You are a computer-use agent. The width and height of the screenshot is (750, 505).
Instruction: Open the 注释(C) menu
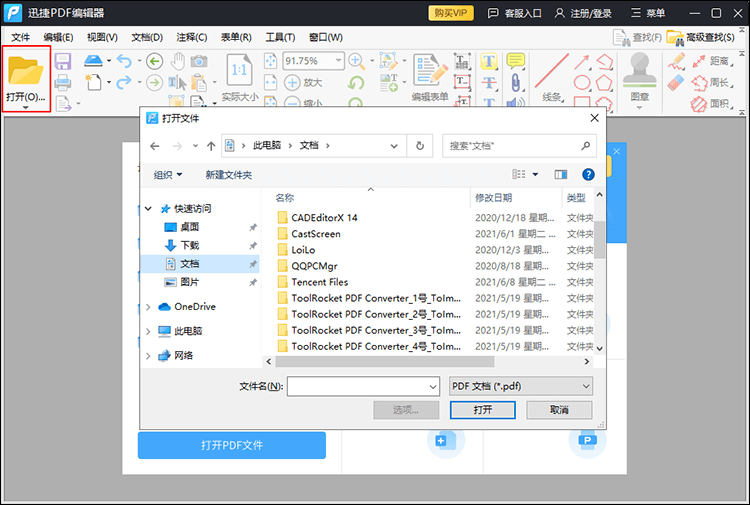point(191,37)
